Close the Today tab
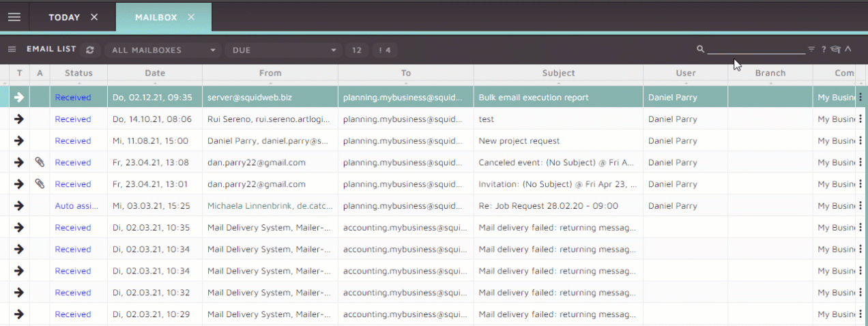The width and height of the screenshot is (868, 326). pyautogui.click(x=94, y=17)
